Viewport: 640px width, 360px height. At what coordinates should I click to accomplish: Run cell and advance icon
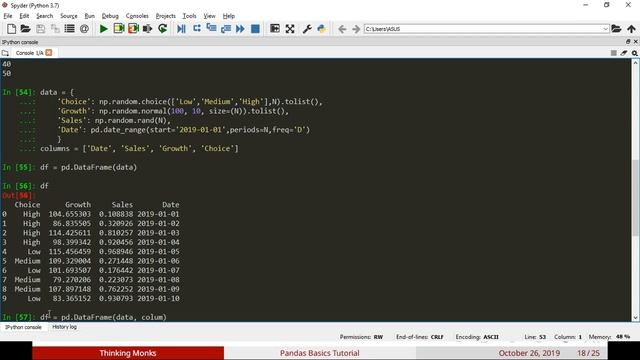(133, 29)
